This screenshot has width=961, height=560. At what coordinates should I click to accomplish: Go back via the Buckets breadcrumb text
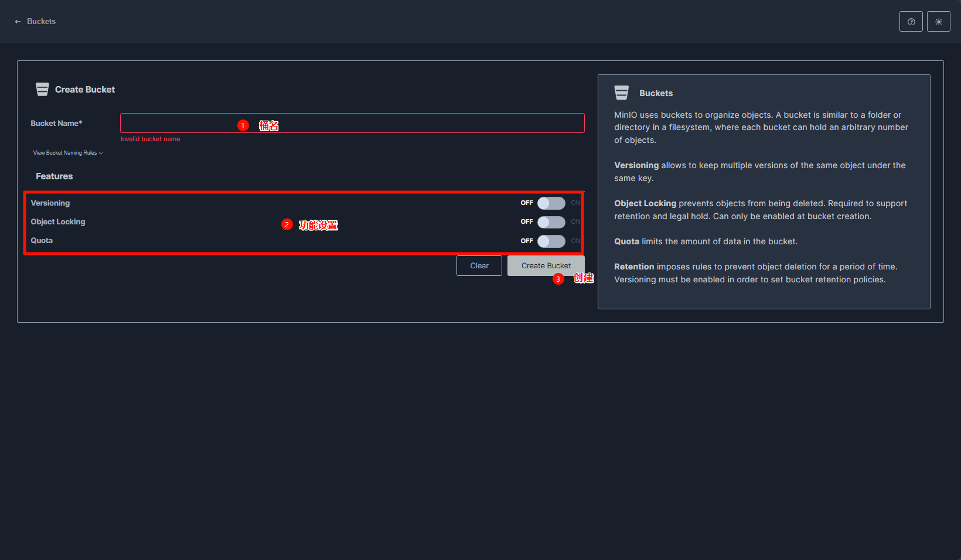(41, 22)
